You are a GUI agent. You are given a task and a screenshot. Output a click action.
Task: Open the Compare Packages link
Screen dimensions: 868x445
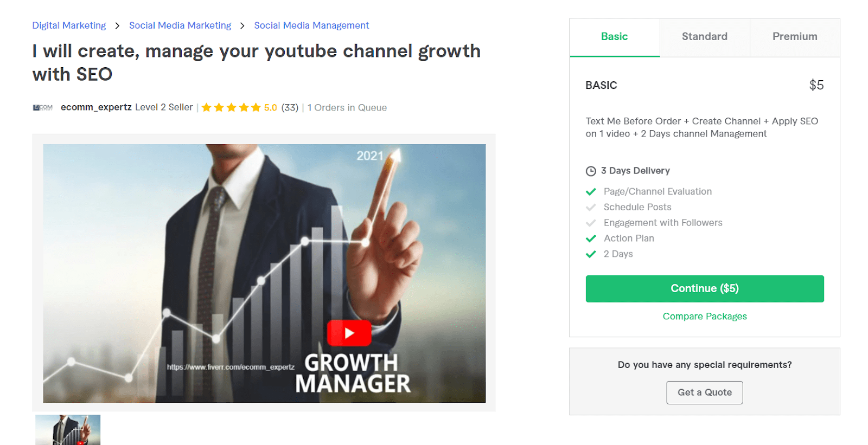(x=705, y=316)
